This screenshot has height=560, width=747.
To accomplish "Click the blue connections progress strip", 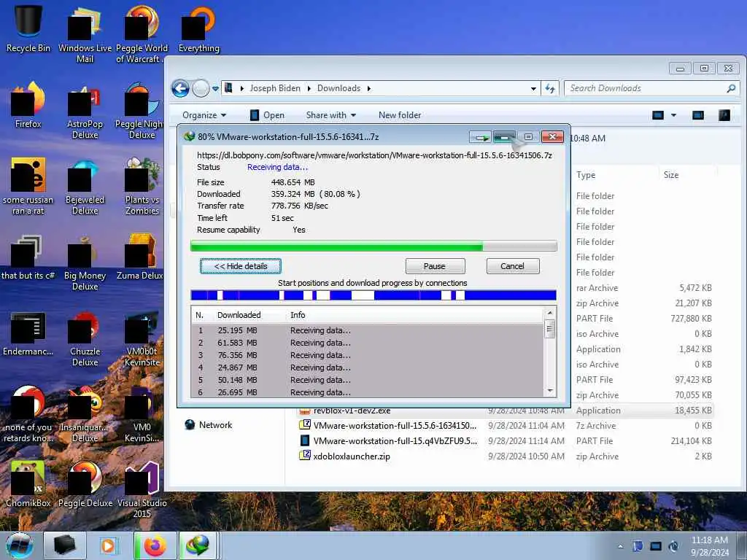I will pos(373,295).
